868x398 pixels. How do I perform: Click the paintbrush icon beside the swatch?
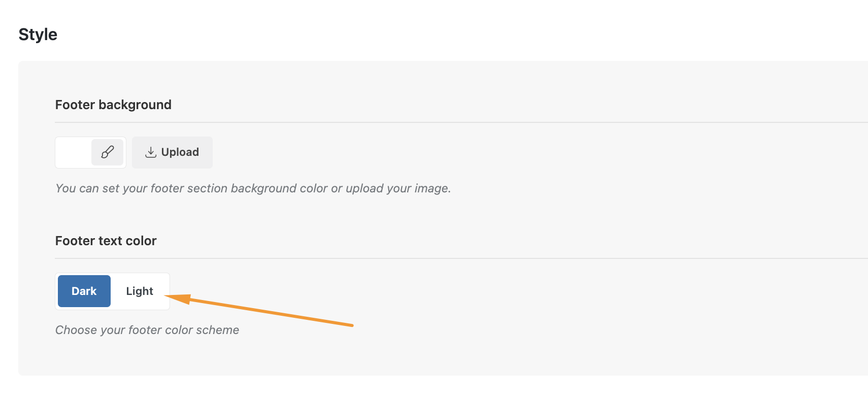point(107,152)
